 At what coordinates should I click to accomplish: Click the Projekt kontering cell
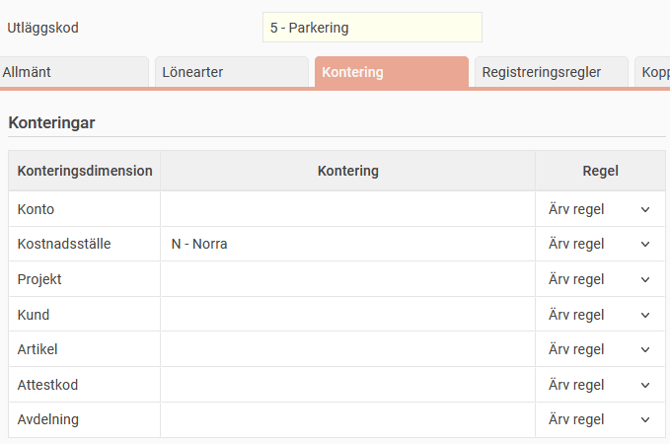[348, 279]
